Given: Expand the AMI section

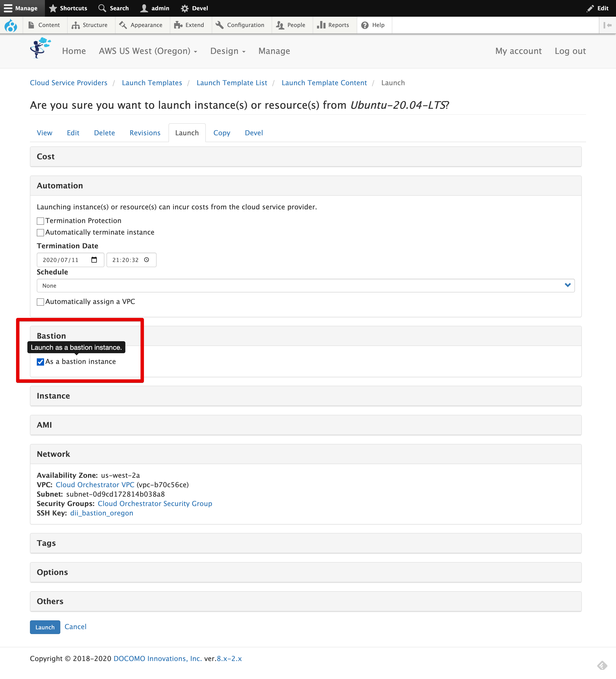Looking at the screenshot, I should pyautogui.click(x=306, y=425).
